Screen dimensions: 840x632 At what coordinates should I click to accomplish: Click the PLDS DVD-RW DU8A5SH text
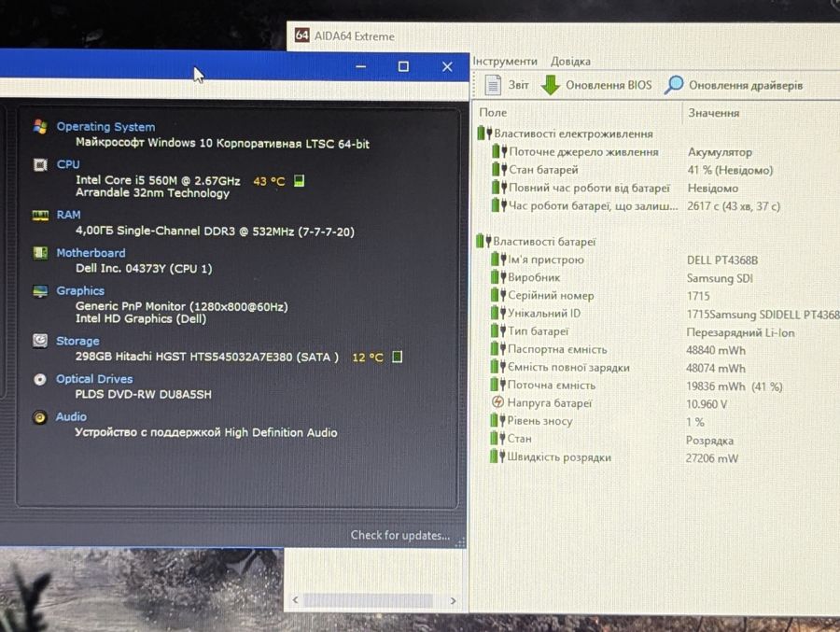[143, 394]
